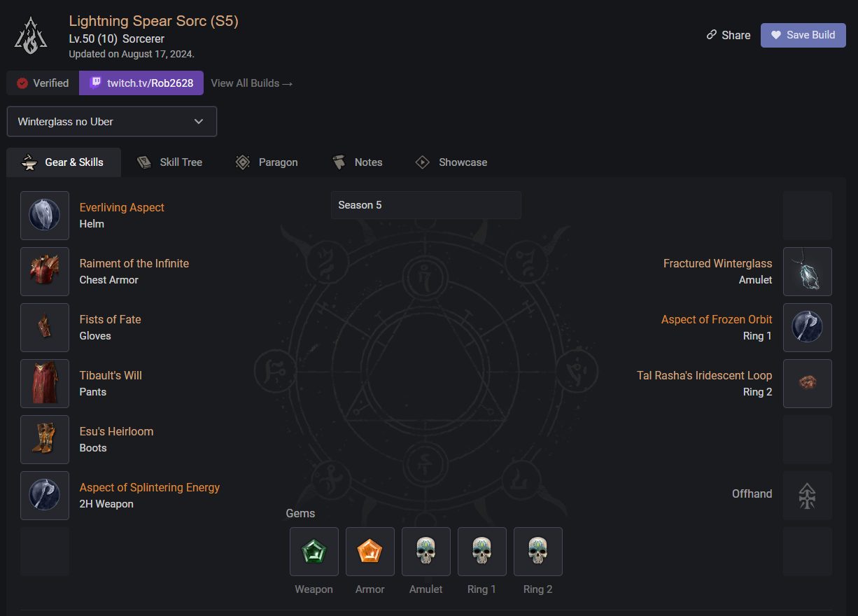The image size is (858, 616).
Task: Click the Updated on August 17, 2024 text
Action: [132, 54]
